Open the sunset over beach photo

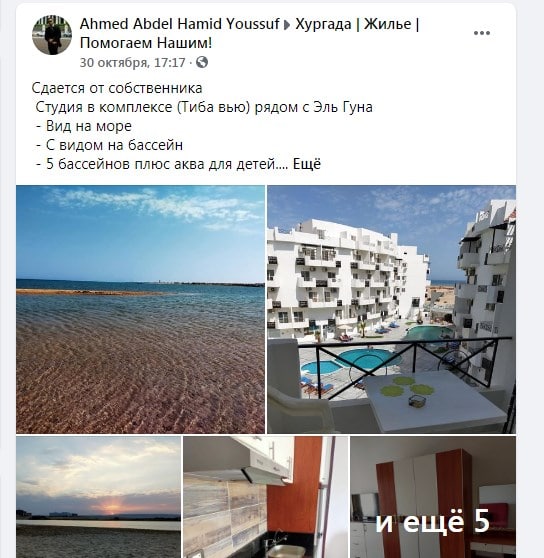(99, 497)
